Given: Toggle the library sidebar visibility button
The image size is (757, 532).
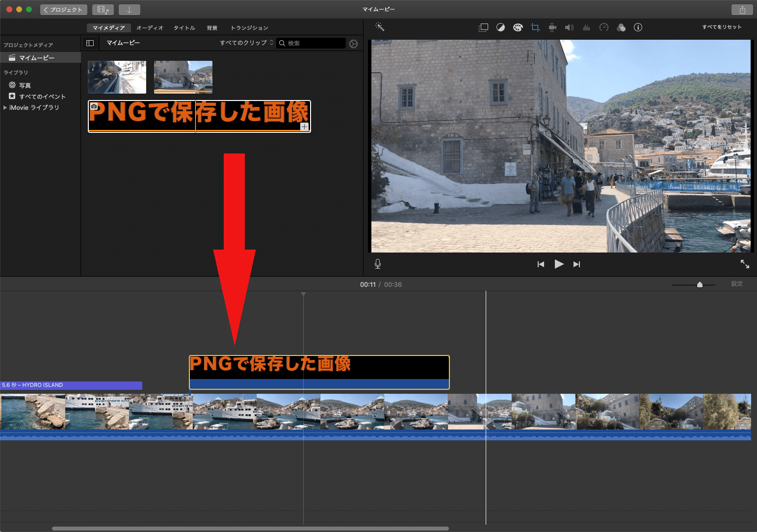Looking at the screenshot, I should pos(90,43).
